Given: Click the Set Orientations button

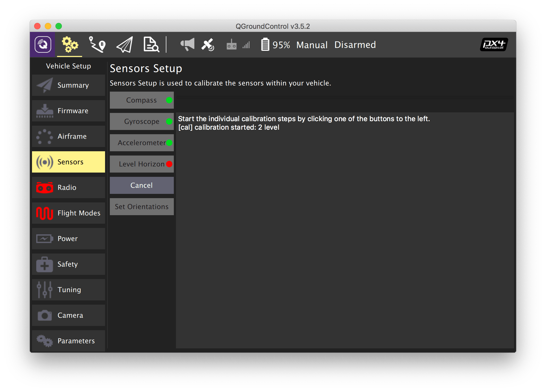Looking at the screenshot, I should (x=142, y=207).
